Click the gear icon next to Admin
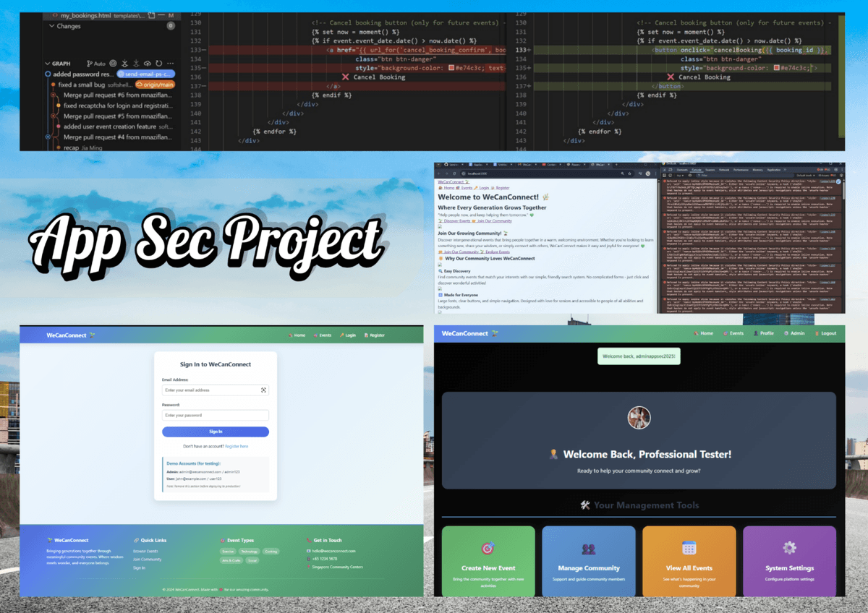Image resolution: width=868 pixels, height=613 pixels. pyautogui.click(x=786, y=333)
